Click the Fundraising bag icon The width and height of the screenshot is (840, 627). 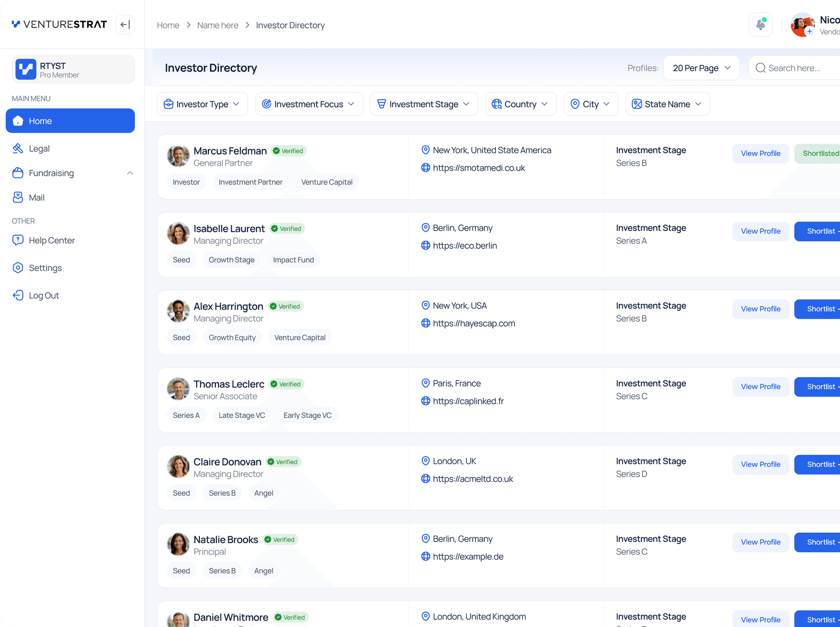18,173
